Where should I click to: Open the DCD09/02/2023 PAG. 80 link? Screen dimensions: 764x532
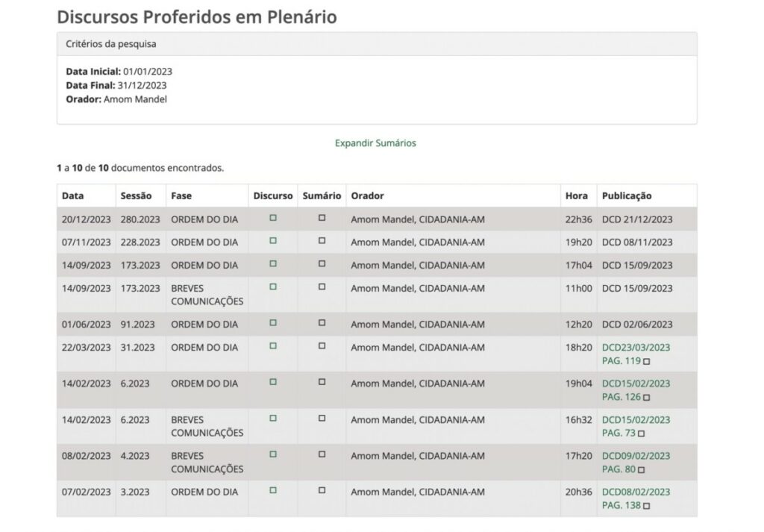click(x=636, y=456)
